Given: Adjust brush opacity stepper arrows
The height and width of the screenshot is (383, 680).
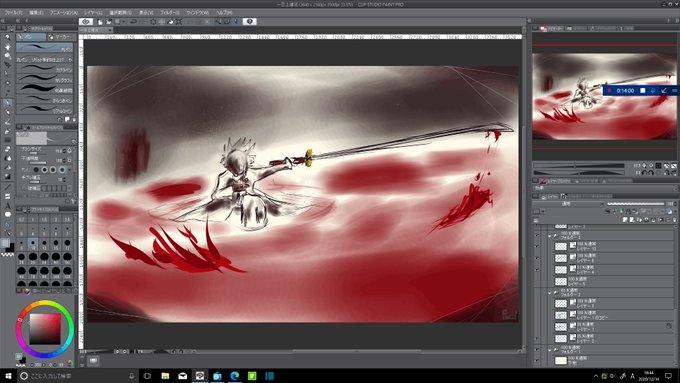Looking at the screenshot, I should click(64, 160).
